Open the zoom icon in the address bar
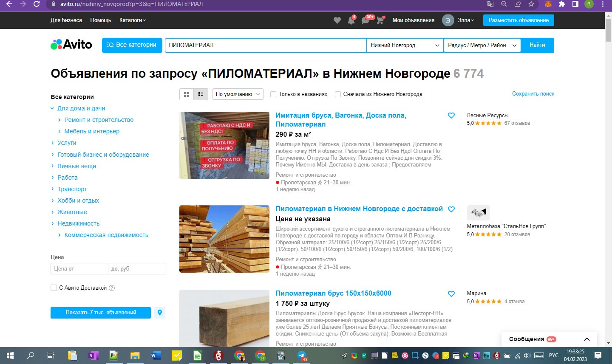612x364 pixels. 504,4
